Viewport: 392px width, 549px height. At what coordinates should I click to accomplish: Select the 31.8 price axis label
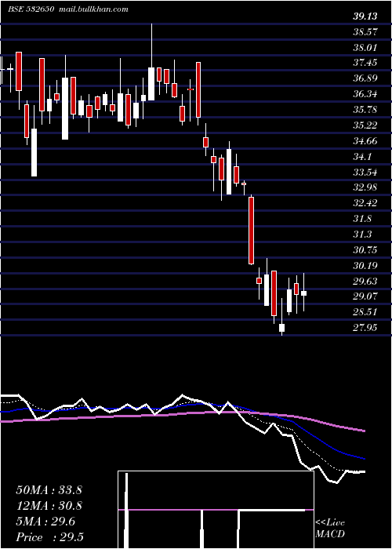362,219
